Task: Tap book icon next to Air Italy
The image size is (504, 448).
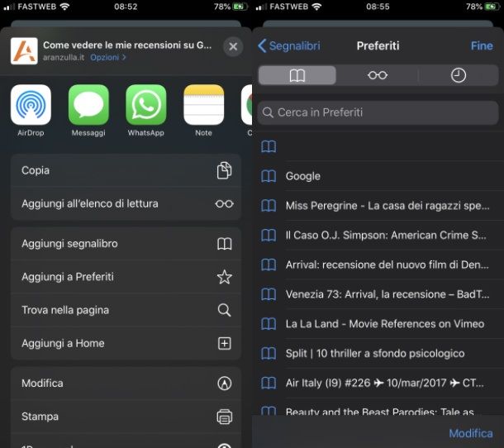Action: 269,383
